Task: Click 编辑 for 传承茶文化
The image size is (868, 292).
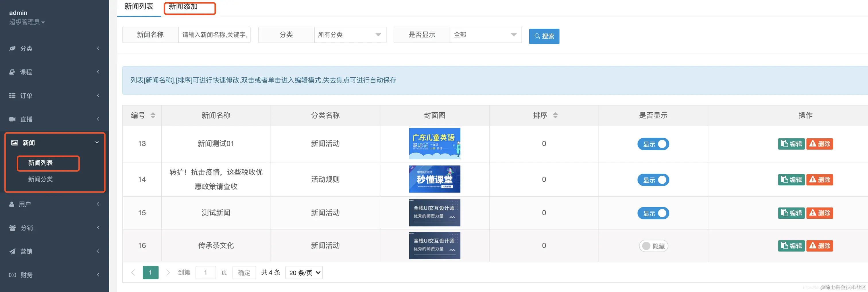Action: click(x=791, y=246)
